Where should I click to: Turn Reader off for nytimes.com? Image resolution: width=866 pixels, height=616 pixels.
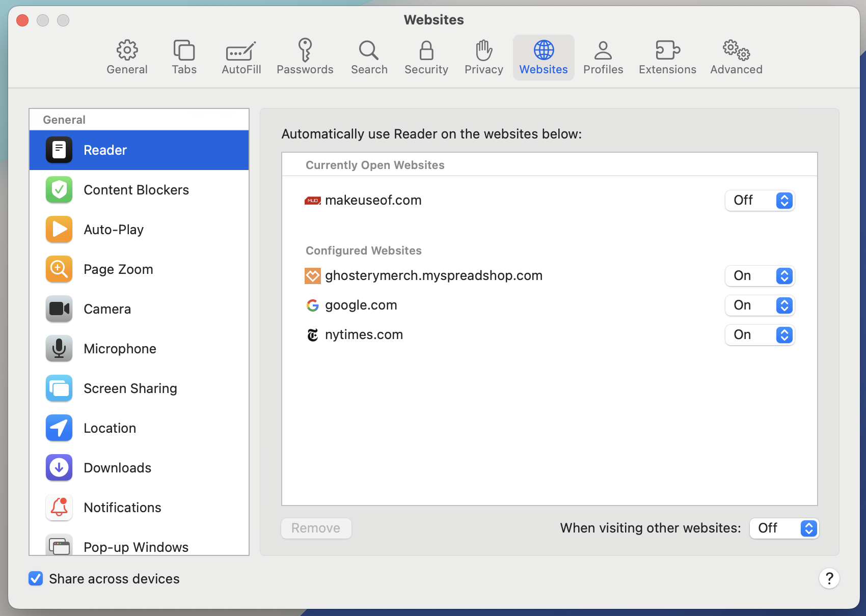tap(760, 334)
